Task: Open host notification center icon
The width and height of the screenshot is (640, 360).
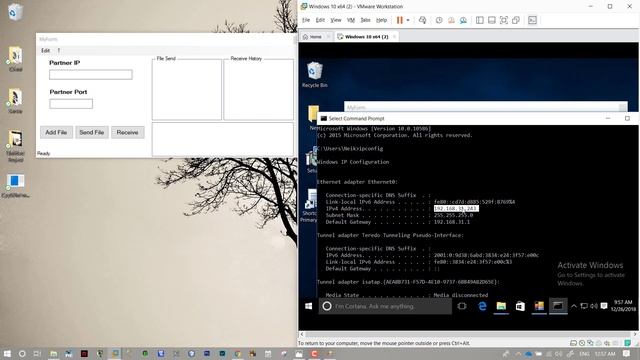Action: [627, 354]
